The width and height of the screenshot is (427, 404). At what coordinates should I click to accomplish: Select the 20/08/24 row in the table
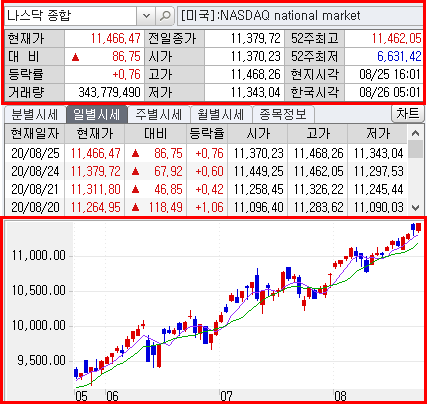[x=206, y=171]
